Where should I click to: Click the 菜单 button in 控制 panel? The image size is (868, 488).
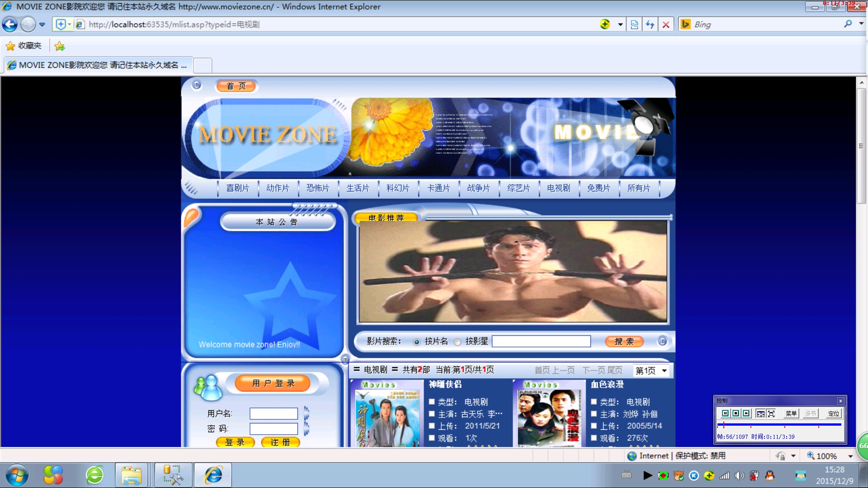[x=791, y=413]
